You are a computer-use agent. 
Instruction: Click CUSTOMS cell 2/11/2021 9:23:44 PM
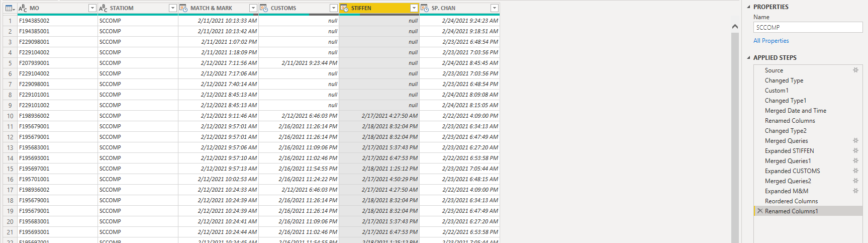[x=299, y=63]
